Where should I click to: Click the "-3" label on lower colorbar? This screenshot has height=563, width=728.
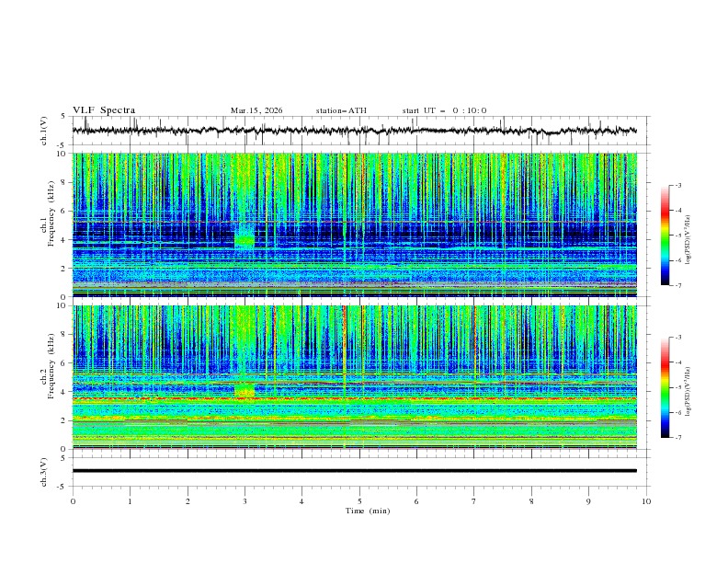(x=678, y=338)
